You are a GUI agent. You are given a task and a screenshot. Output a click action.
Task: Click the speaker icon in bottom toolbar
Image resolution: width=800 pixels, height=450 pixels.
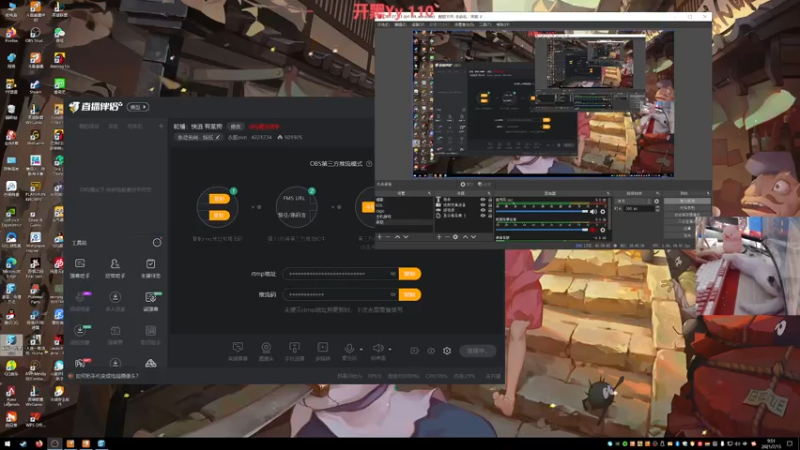(x=378, y=348)
